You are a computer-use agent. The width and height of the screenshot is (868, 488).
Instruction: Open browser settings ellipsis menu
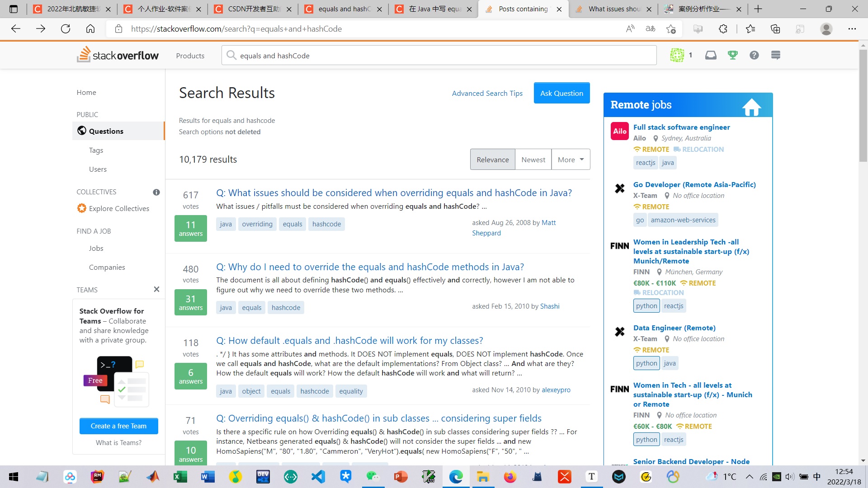pos(852,29)
